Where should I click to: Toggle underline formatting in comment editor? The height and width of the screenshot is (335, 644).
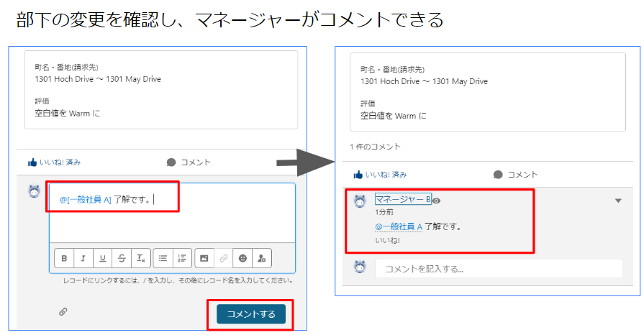(x=103, y=258)
